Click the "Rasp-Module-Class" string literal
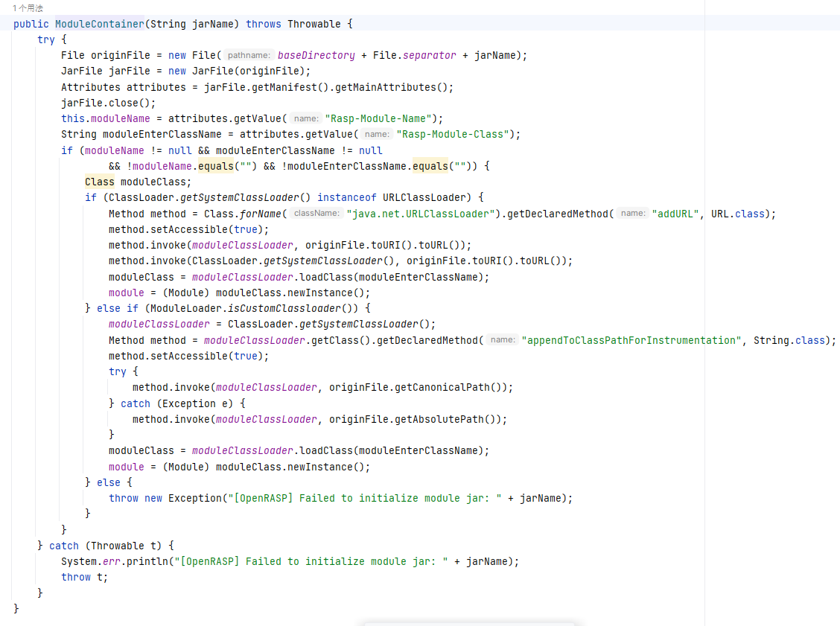The image size is (840, 626). pos(453,135)
